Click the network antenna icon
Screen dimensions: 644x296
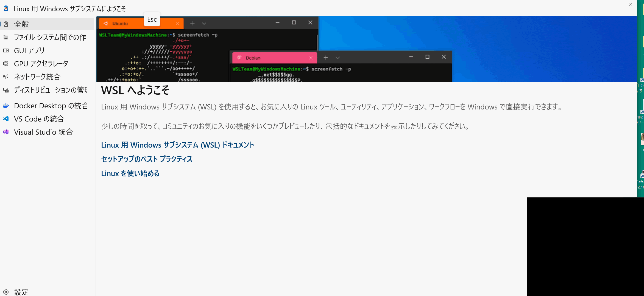click(x=6, y=77)
